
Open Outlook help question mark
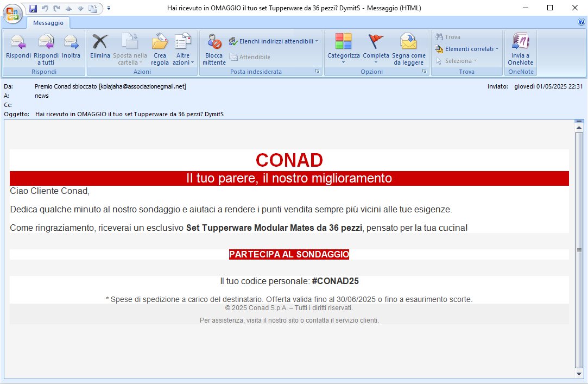pyautogui.click(x=581, y=22)
